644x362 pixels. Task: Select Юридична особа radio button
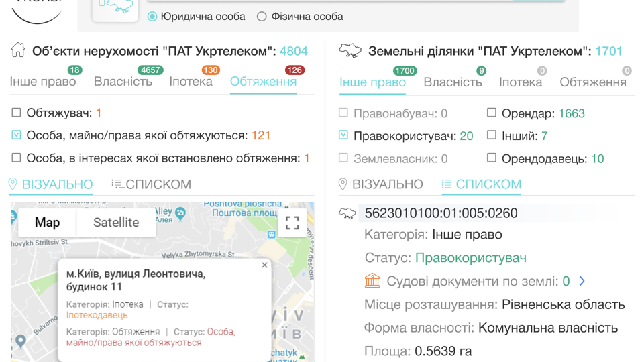[152, 16]
